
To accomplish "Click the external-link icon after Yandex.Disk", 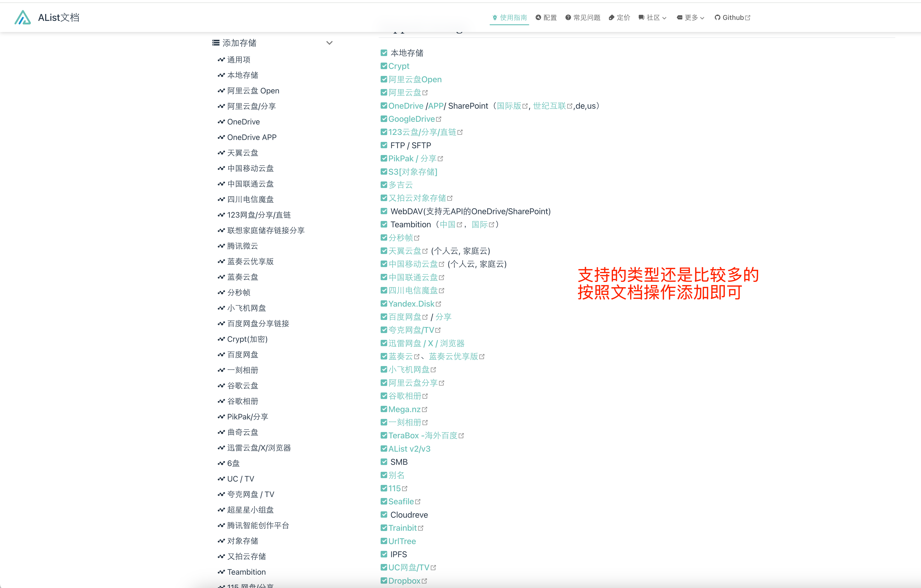I will [438, 304].
